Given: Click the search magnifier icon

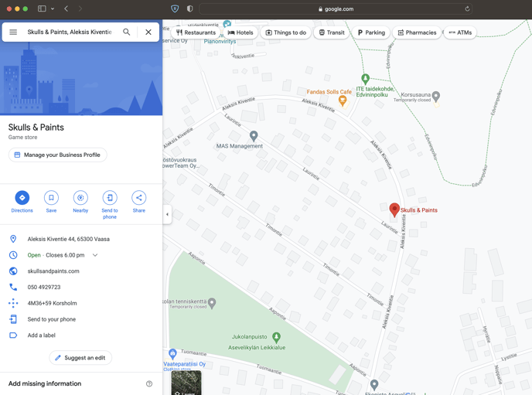Looking at the screenshot, I should click(x=127, y=32).
